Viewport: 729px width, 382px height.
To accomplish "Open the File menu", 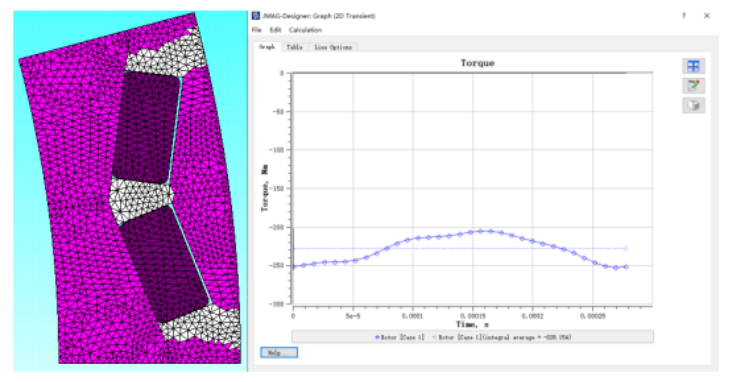I will pos(257,30).
